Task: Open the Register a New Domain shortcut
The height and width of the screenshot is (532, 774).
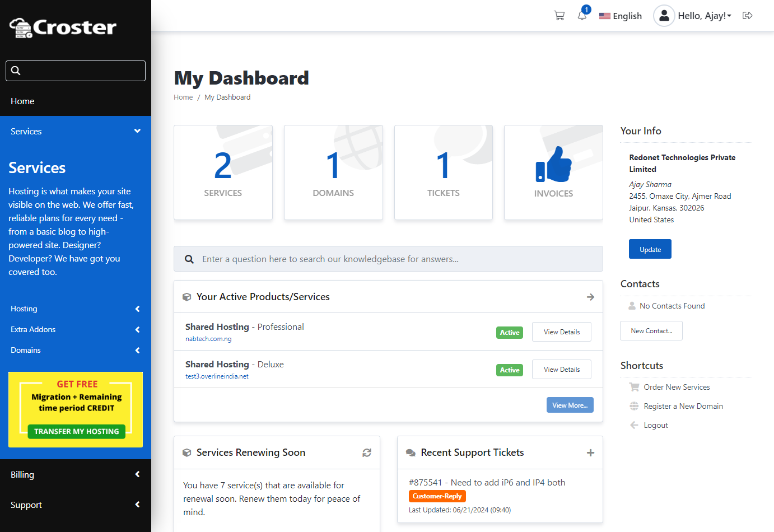Action: click(683, 406)
